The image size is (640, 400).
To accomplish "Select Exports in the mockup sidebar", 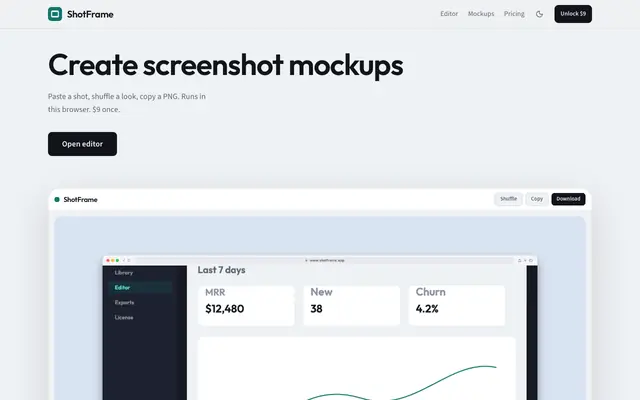I will [x=124, y=302].
